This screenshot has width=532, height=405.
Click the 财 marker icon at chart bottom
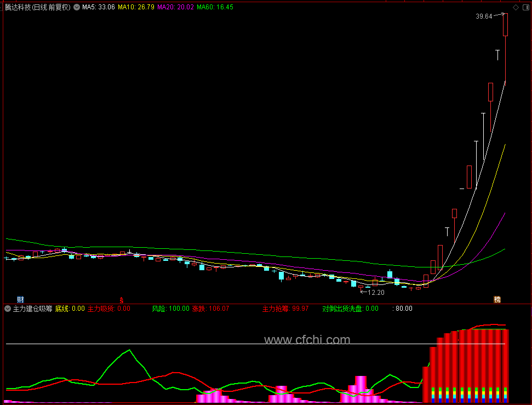[x=20, y=299]
